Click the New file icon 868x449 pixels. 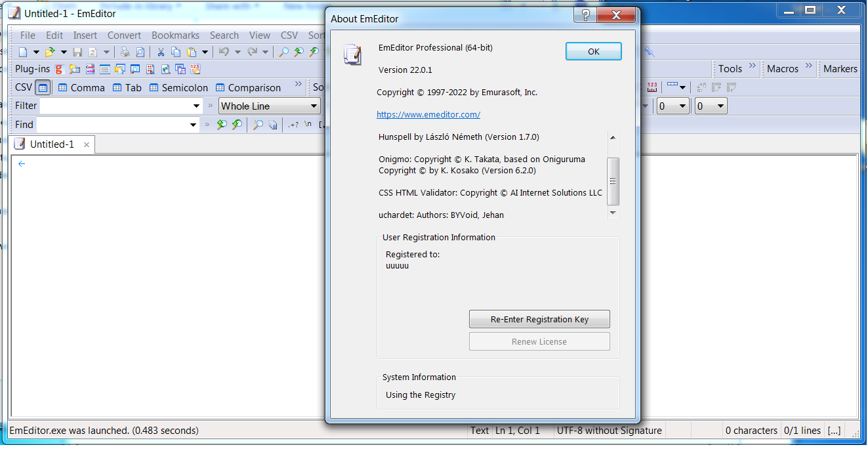(23, 52)
